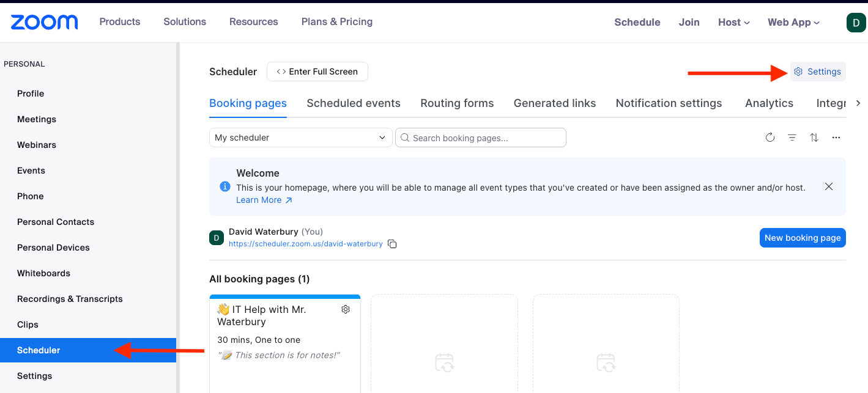Open Scheduler Settings button at top right
Viewport: 868px width, 393px height.
818,72
